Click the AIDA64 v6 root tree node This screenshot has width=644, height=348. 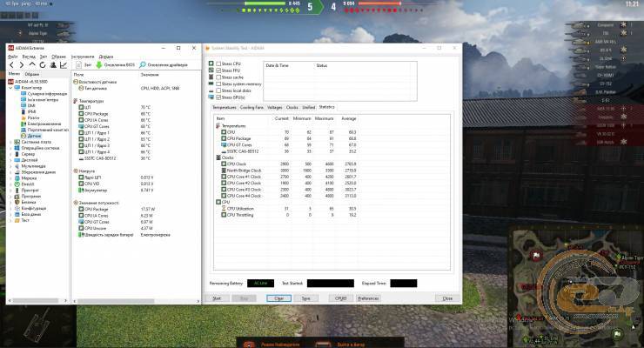point(28,82)
